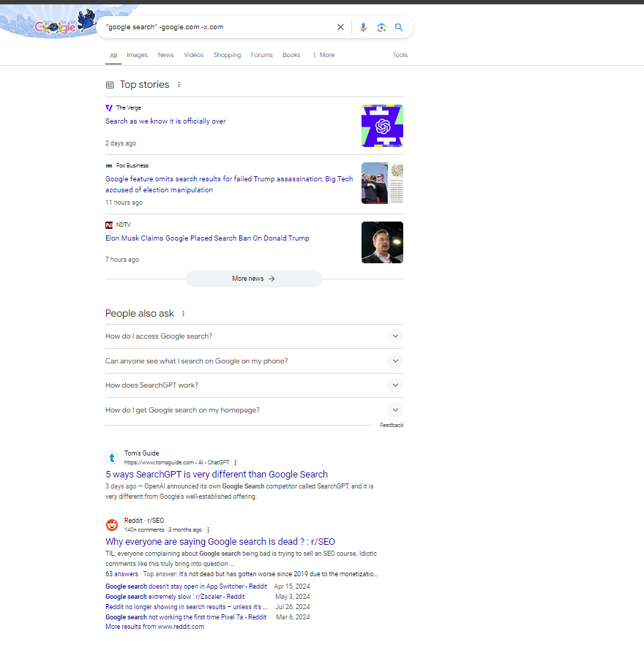
Task: Start voice search with microphone icon
Action: (x=363, y=27)
